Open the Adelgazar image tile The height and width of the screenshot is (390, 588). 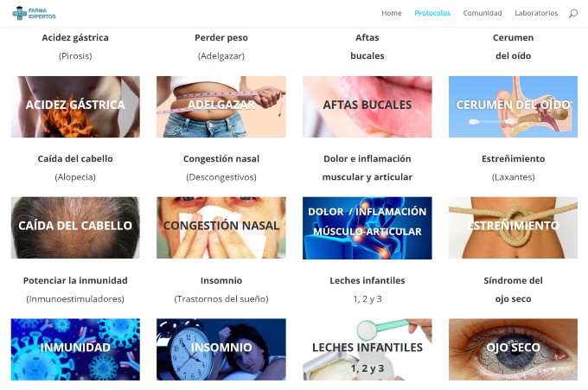tap(221, 106)
